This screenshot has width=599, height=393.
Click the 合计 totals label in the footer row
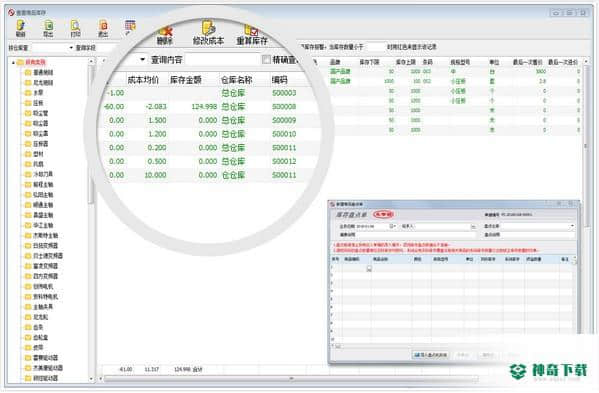(x=198, y=370)
